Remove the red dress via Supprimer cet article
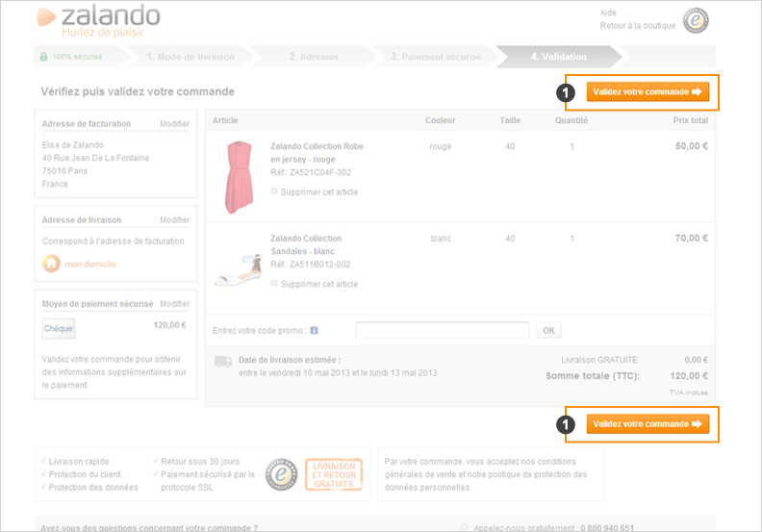Viewport: 762px width, 532px height. coord(319,191)
